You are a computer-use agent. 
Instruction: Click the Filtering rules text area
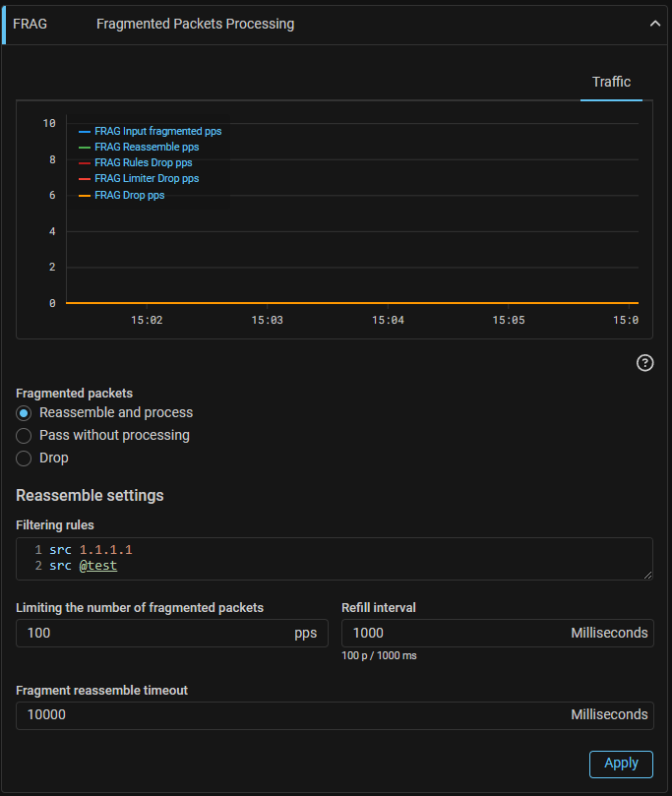point(335,558)
